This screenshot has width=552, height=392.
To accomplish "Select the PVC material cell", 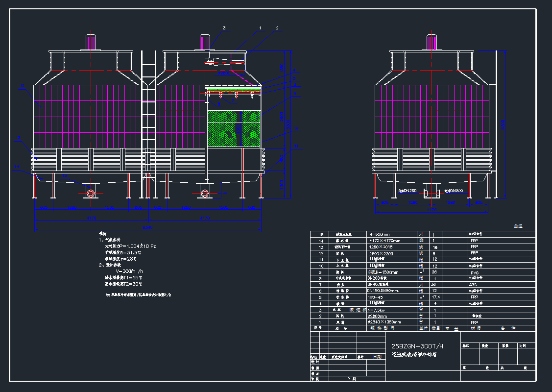I will 474,272.
